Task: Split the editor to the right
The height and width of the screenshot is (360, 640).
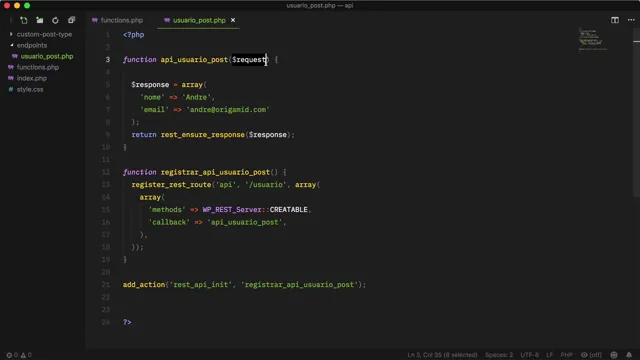Action: pyautogui.click(x=615, y=20)
